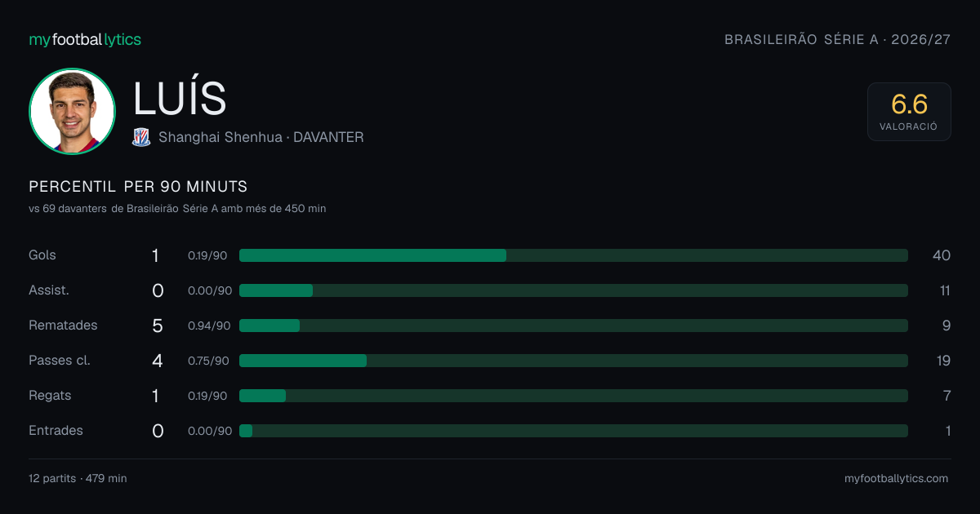
Task: Select the Shanghai Shenhua · DAVANTER text
Action: point(261,137)
